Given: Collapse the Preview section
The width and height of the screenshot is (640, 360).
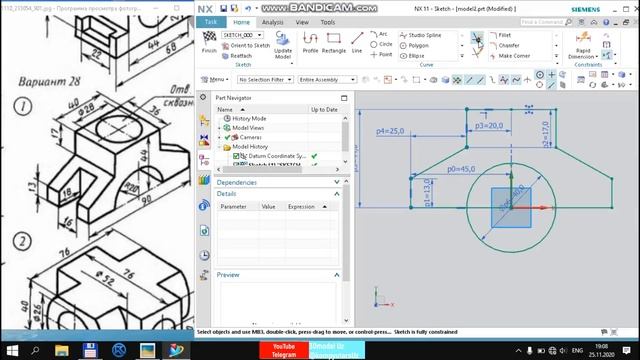Looking at the screenshot, I should (336, 275).
